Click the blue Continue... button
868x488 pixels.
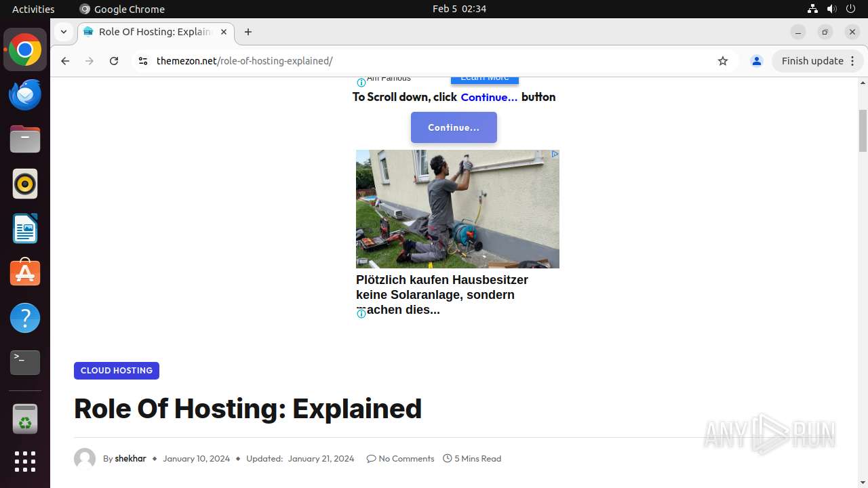(454, 127)
